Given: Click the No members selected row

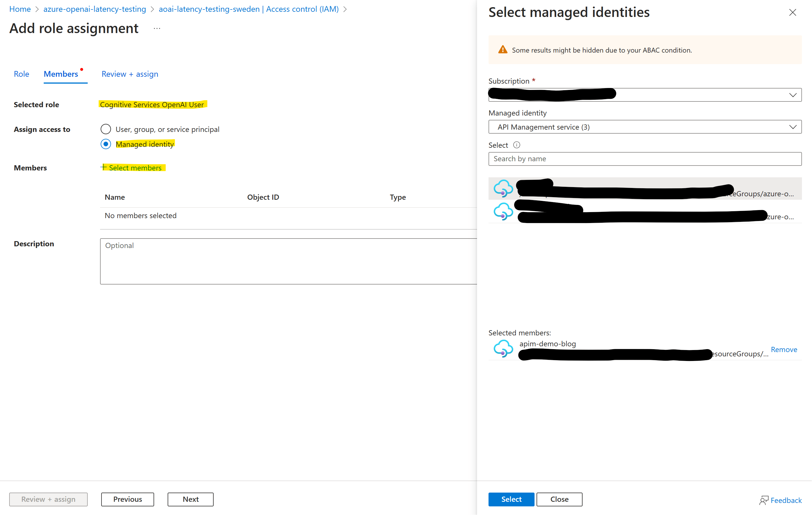Looking at the screenshot, I should [288, 216].
